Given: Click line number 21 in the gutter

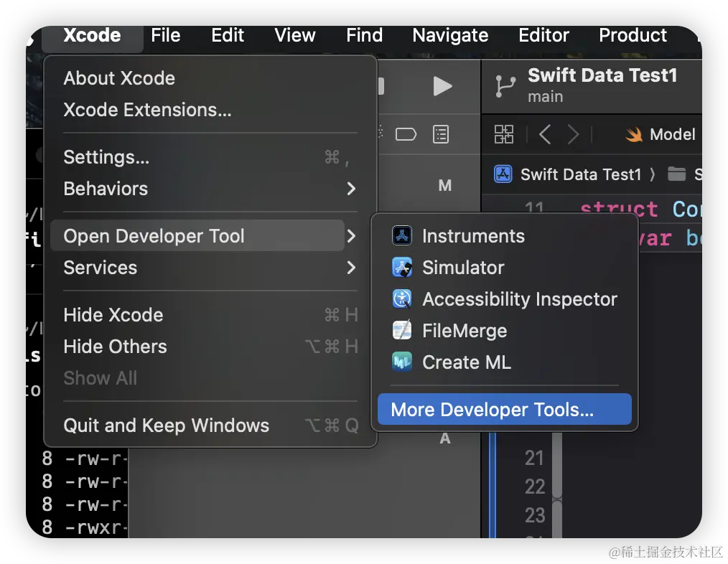Looking at the screenshot, I should coord(534,459).
